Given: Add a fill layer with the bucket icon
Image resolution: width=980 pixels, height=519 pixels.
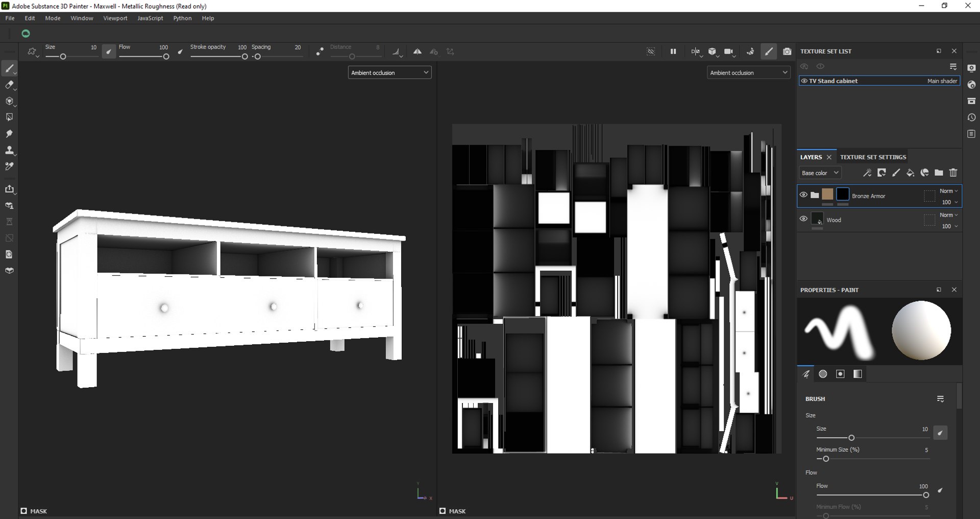Looking at the screenshot, I should pos(910,173).
